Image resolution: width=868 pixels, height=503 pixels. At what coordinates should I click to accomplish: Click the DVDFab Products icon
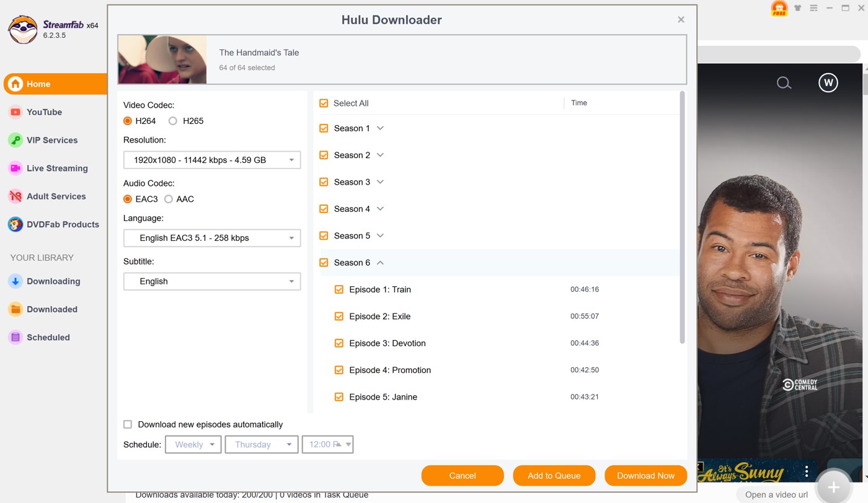(15, 224)
